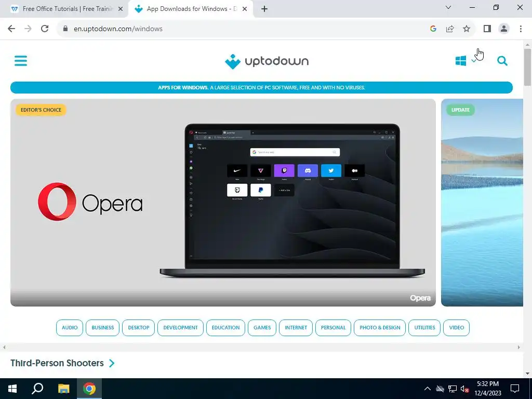
Task: Go back to the previous page
Action: point(11,29)
